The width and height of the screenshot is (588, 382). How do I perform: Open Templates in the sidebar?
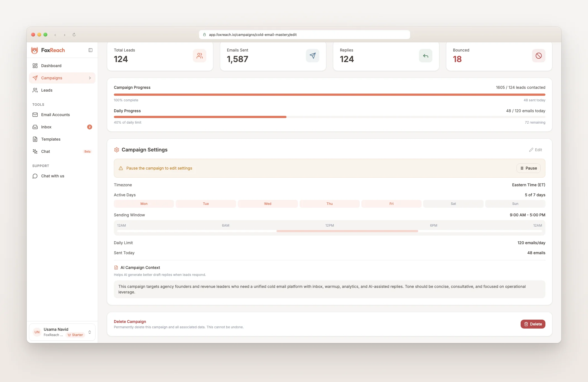(x=51, y=139)
